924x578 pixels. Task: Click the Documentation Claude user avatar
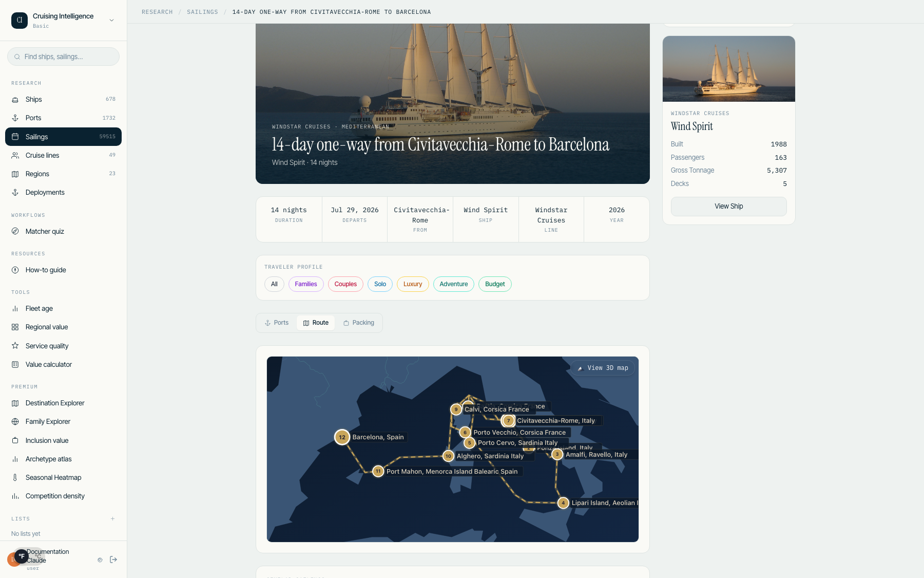coord(13,560)
